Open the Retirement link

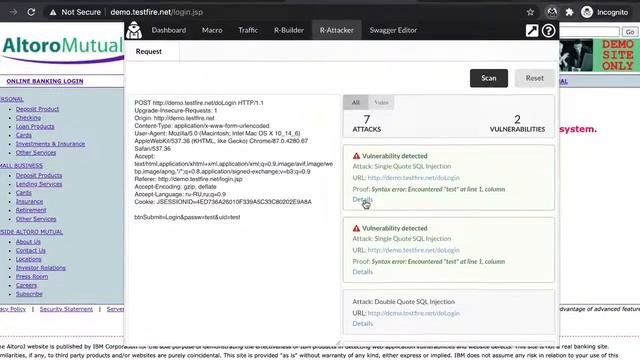[31, 210]
